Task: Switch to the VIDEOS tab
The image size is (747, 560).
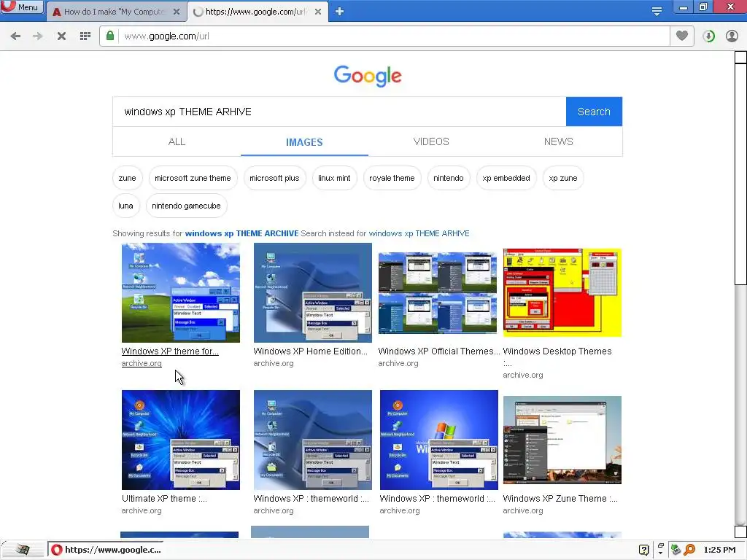Action: click(431, 141)
